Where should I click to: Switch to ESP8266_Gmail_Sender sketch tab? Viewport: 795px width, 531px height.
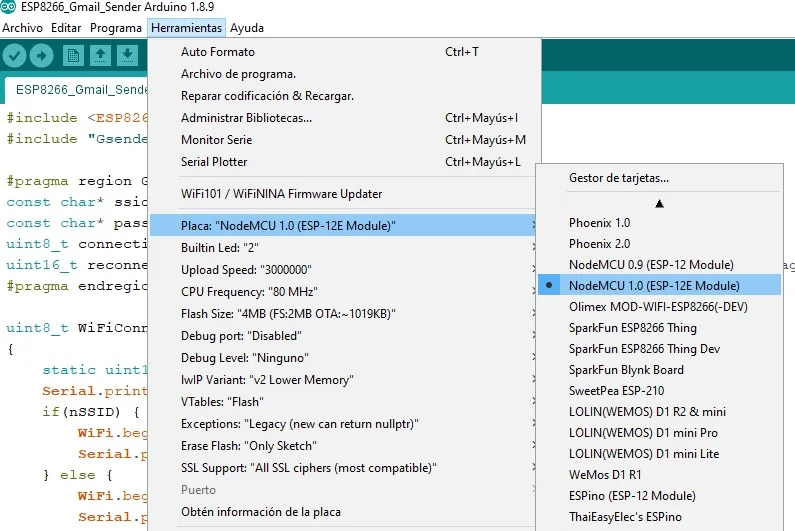(77, 90)
